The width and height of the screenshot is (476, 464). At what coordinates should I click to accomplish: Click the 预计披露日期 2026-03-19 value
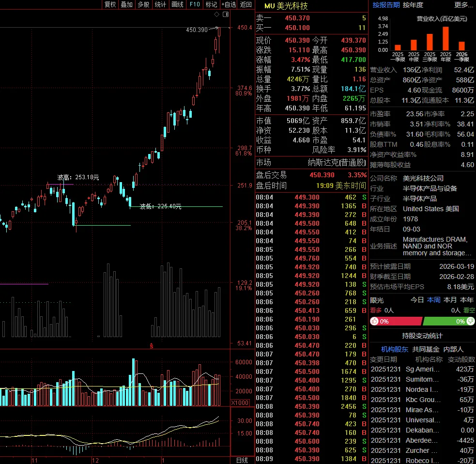tap(457, 266)
